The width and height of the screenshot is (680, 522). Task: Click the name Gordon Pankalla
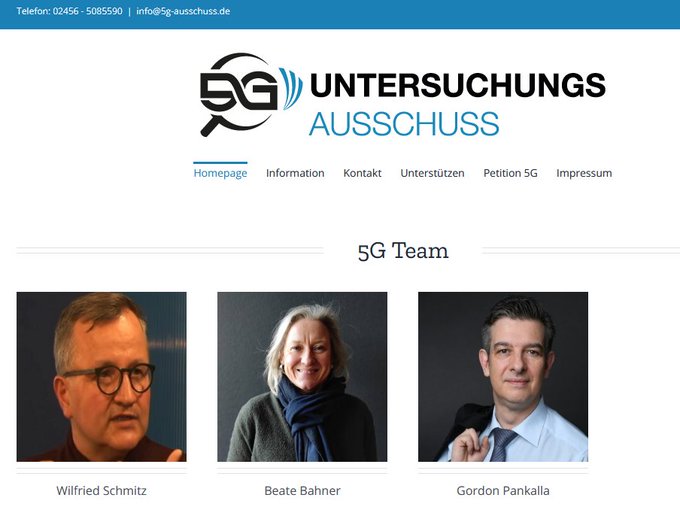503,491
